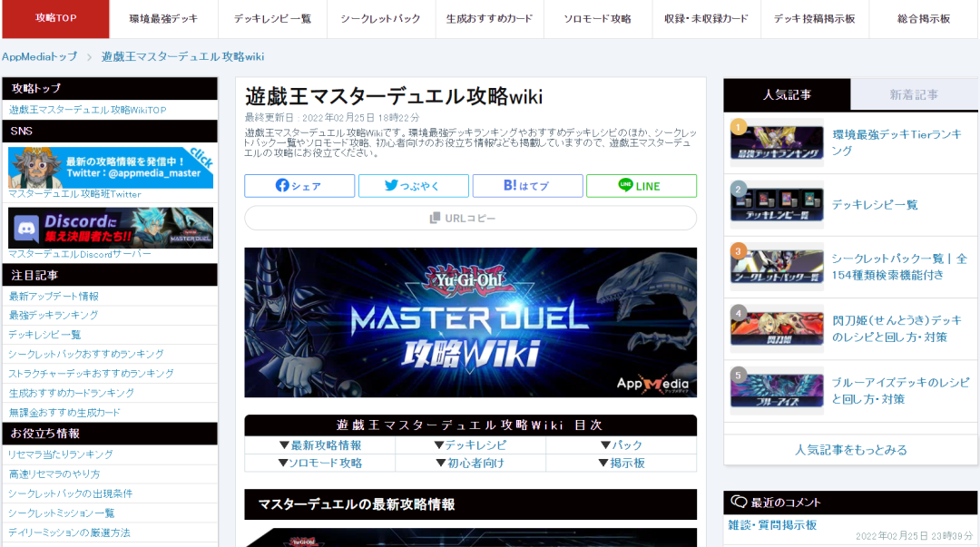Jump to ▼最新攻略情報 section

tap(320, 445)
